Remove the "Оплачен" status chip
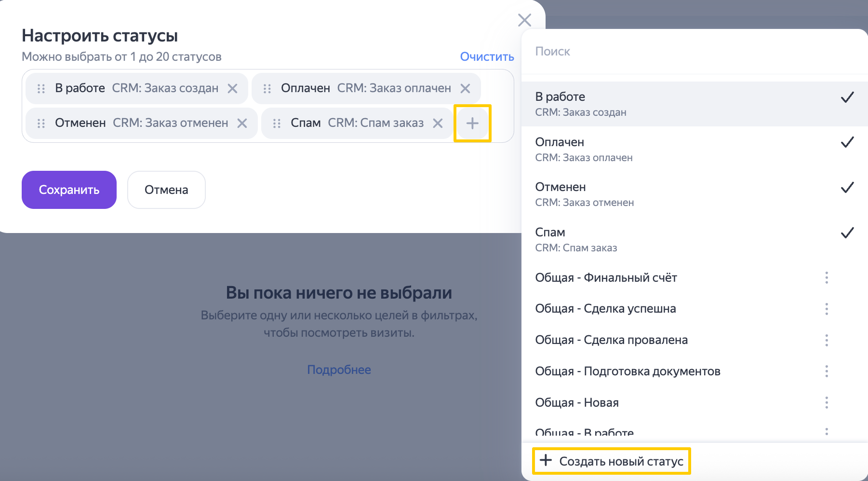 465,88
